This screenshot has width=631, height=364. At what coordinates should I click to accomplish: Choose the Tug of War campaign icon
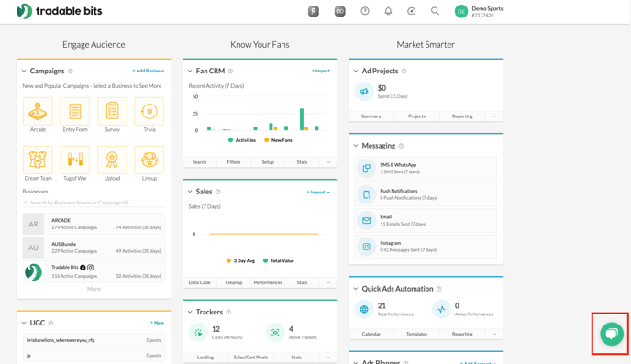click(75, 160)
